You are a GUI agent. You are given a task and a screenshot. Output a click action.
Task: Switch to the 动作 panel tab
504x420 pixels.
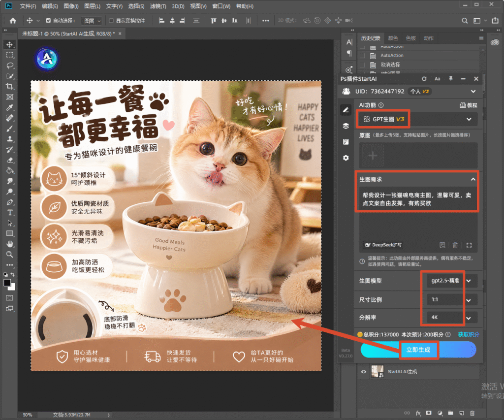pyautogui.click(x=429, y=38)
